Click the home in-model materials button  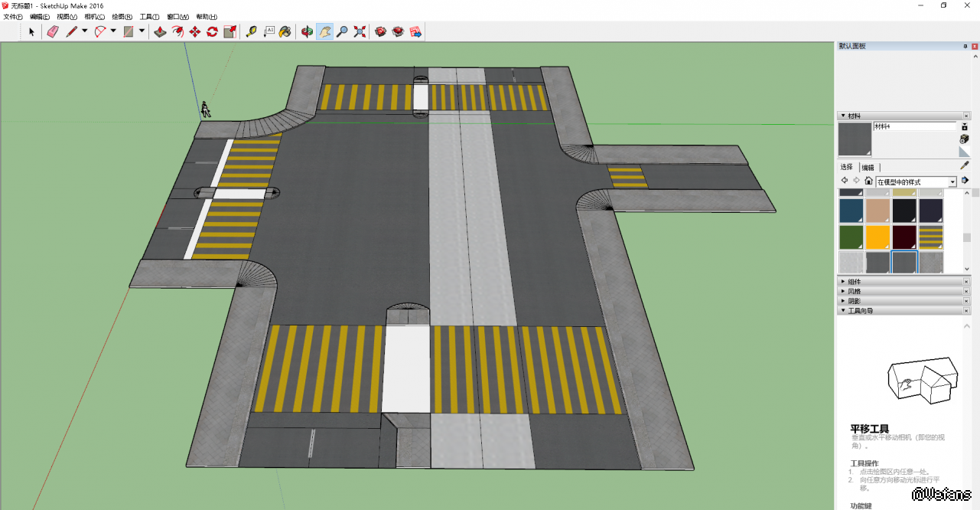[868, 181]
